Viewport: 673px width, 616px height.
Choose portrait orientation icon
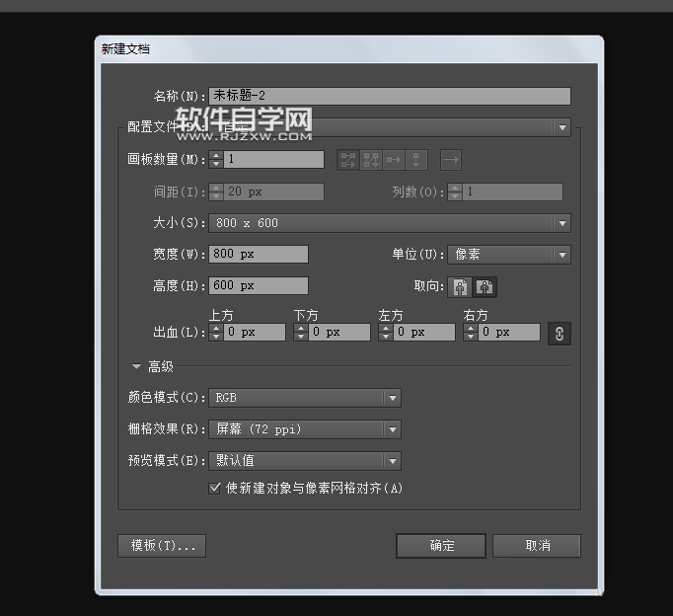point(460,286)
